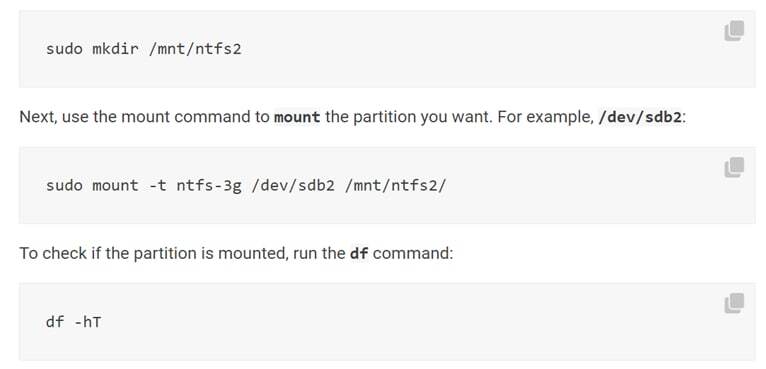Click the word 'command:' after df
The height and width of the screenshot is (369, 766).
[x=413, y=254]
